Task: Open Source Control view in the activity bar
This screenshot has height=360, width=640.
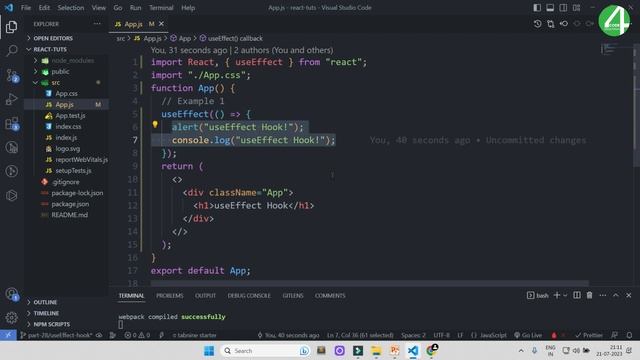Action: point(11,75)
